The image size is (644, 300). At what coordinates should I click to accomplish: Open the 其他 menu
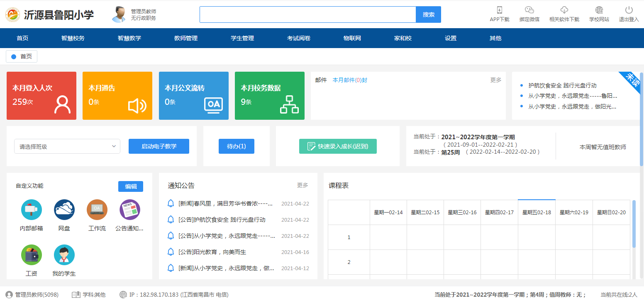[495, 38]
